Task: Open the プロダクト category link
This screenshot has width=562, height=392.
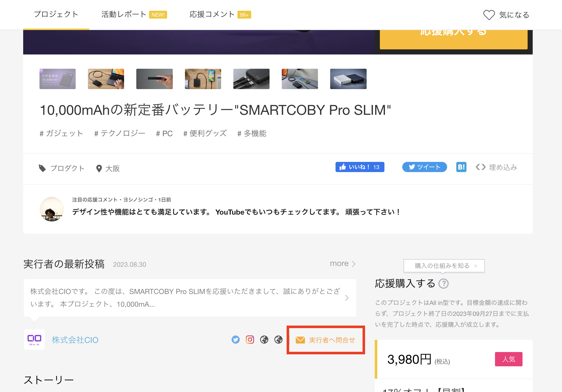Action: [68, 168]
